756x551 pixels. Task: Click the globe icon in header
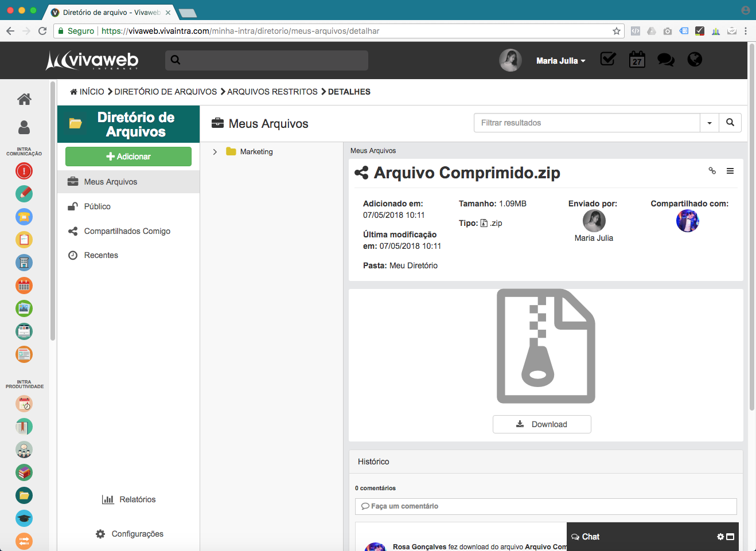pyautogui.click(x=695, y=60)
